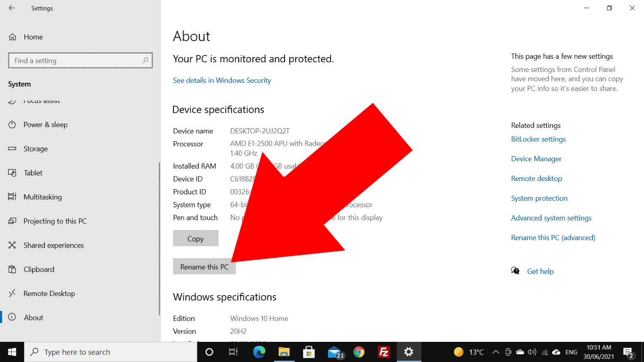
Task: Open Remote desktop related link
Action: [537, 178]
